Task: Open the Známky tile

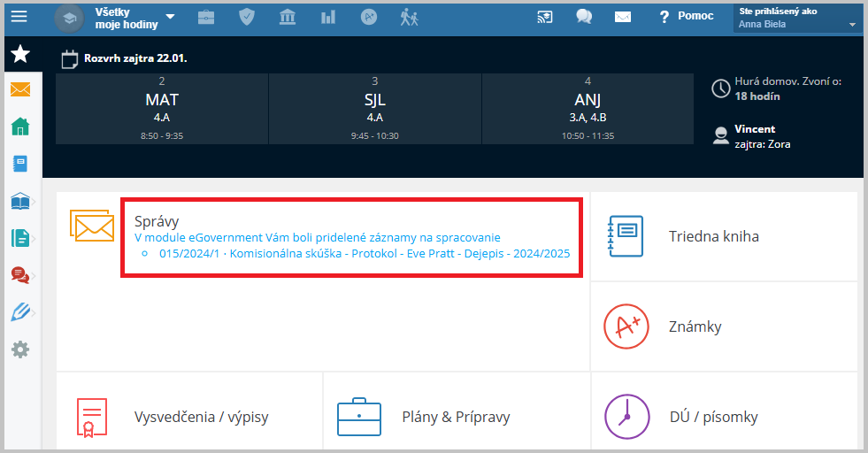Action: tap(724, 326)
